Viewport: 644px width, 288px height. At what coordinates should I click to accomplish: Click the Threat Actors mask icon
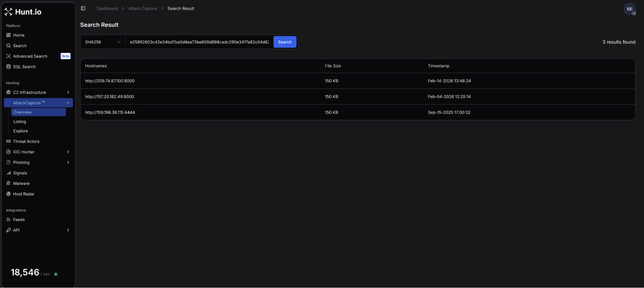tap(8, 142)
